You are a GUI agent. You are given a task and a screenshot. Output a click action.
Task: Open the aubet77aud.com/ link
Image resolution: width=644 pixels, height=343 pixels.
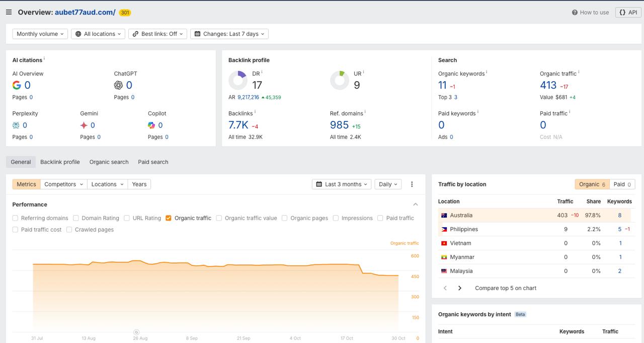coord(85,12)
